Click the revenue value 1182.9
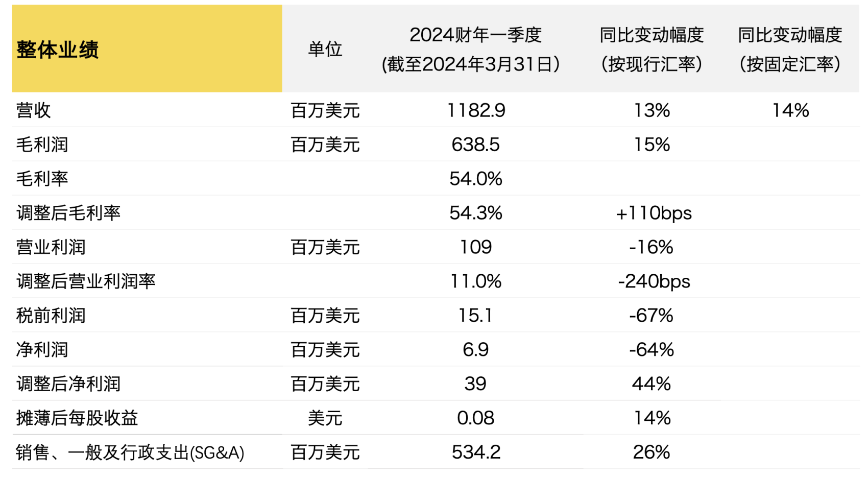The width and height of the screenshot is (868, 478). pos(476,110)
